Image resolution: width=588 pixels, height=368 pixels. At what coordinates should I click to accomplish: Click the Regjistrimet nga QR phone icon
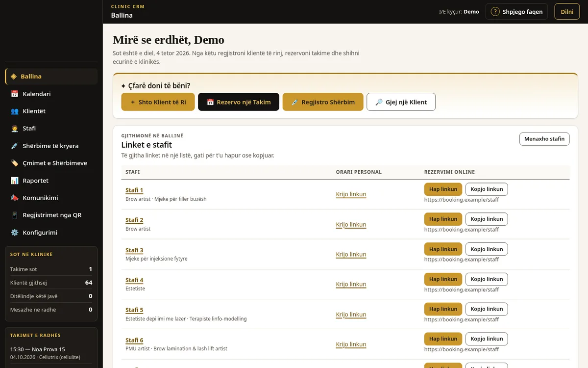click(15, 215)
